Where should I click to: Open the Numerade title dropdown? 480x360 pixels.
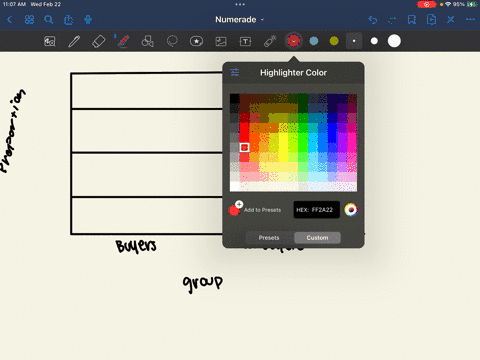point(239,20)
